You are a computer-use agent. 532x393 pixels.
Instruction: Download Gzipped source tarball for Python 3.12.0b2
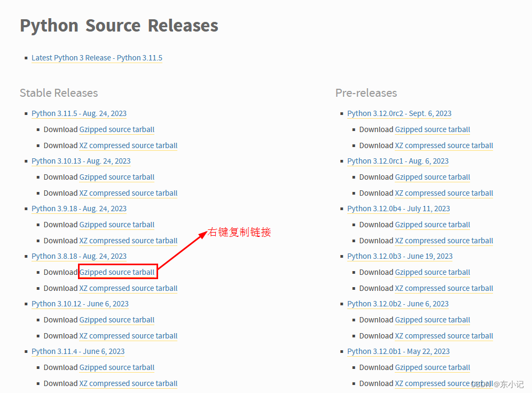(433, 320)
